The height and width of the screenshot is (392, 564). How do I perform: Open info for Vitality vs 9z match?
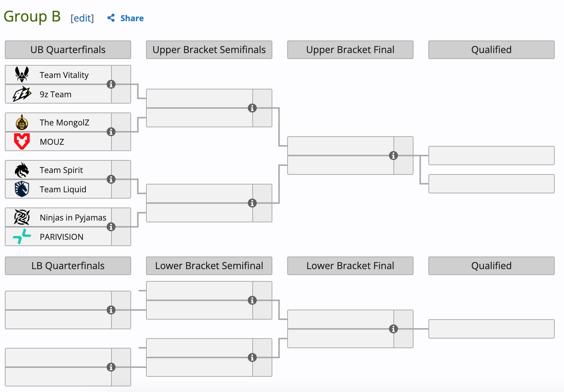click(x=111, y=84)
